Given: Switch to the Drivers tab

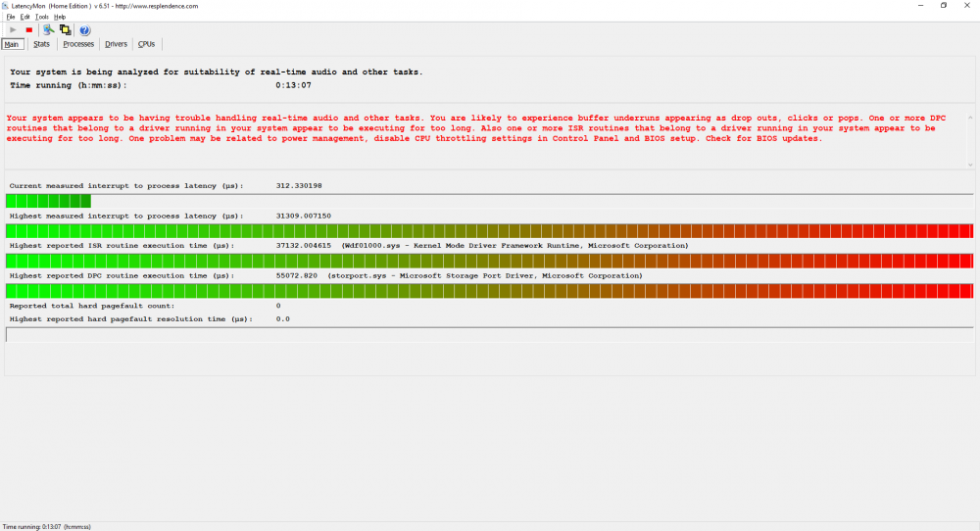Looking at the screenshot, I should point(116,44).
